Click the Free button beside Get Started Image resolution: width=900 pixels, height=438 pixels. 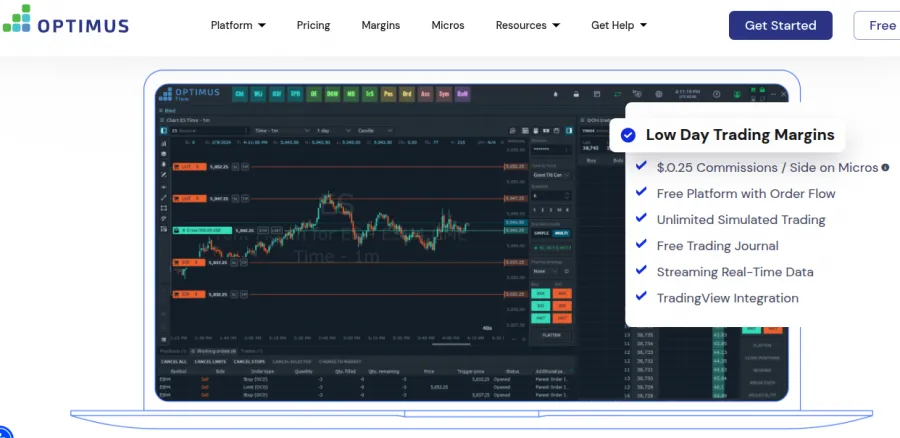coord(878,25)
